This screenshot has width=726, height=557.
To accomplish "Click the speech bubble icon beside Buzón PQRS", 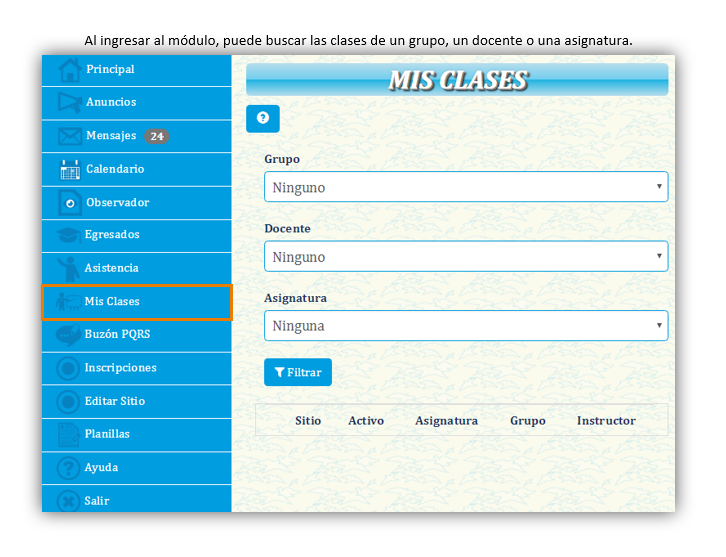I will coord(68,335).
